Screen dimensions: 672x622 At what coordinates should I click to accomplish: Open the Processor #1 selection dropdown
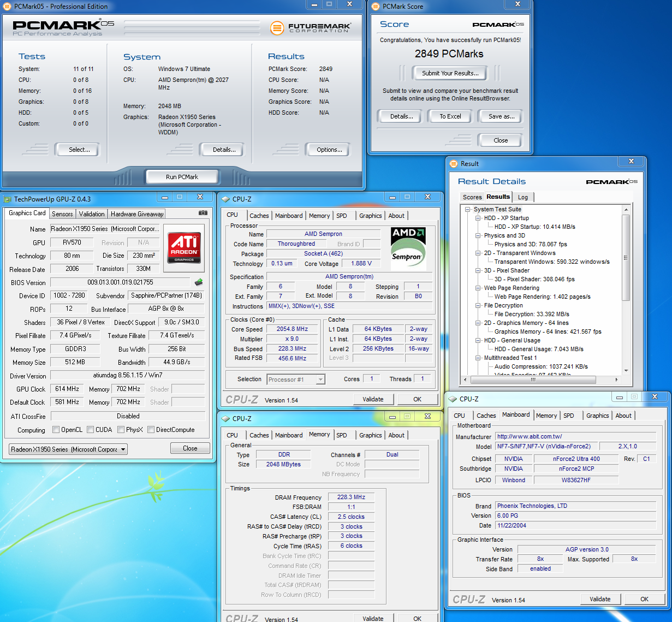tap(296, 380)
